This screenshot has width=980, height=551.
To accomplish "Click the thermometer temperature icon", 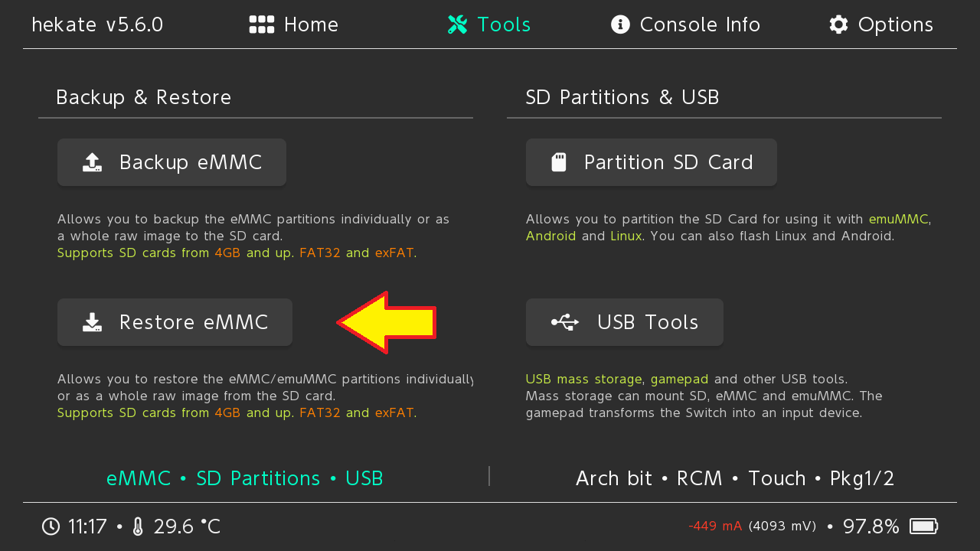I will (138, 527).
